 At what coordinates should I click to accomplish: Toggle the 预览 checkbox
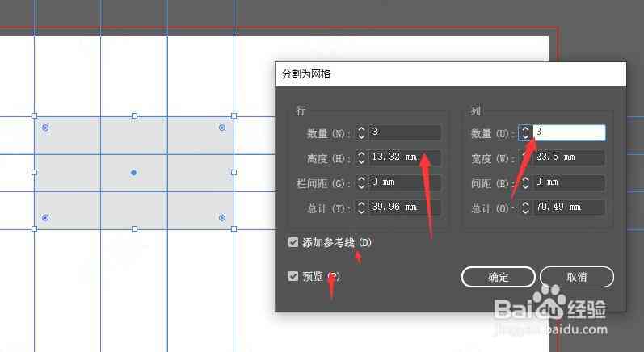(293, 276)
